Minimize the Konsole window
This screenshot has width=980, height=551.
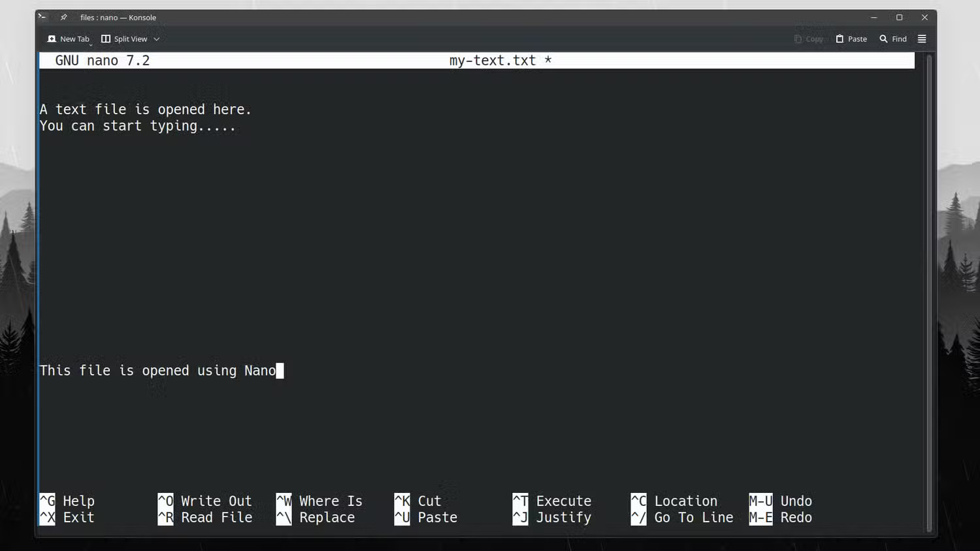click(x=874, y=18)
